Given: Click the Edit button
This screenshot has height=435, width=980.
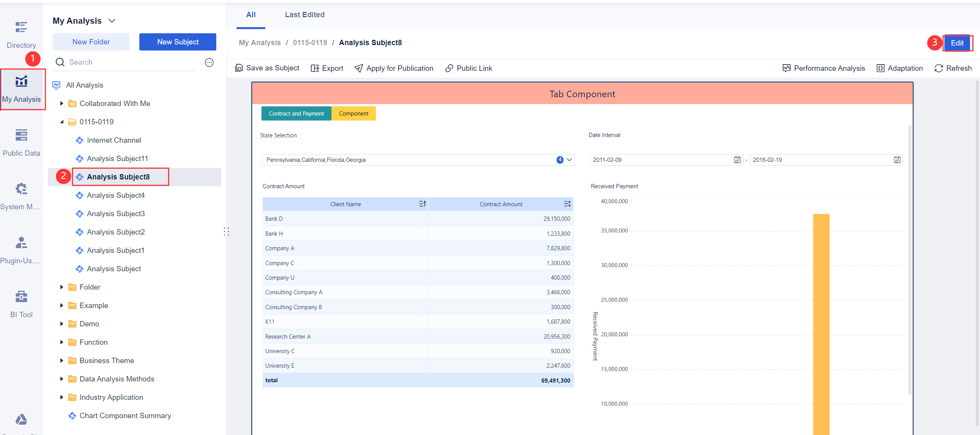Looking at the screenshot, I should click(x=957, y=43).
